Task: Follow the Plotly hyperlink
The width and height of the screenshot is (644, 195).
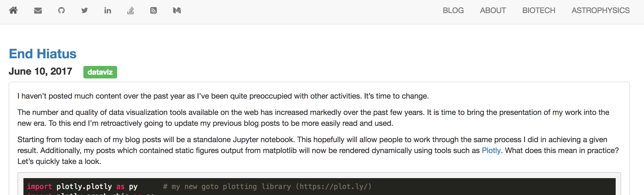Action: [x=491, y=151]
